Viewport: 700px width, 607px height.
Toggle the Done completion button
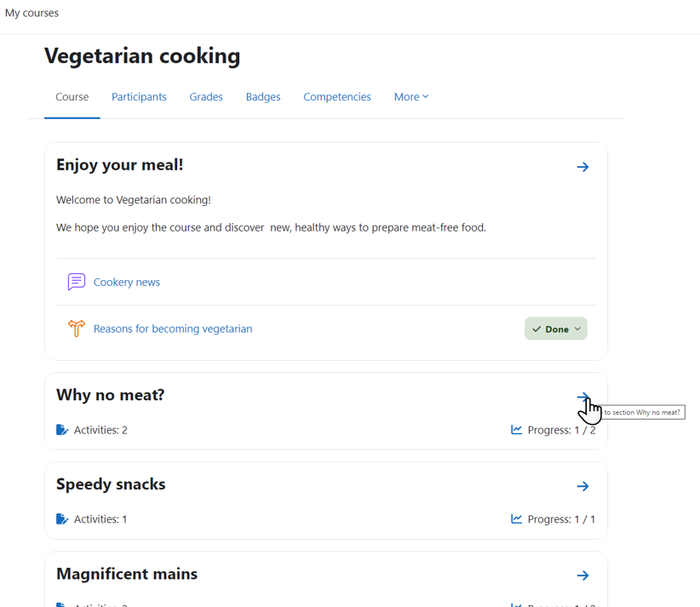(556, 329)
